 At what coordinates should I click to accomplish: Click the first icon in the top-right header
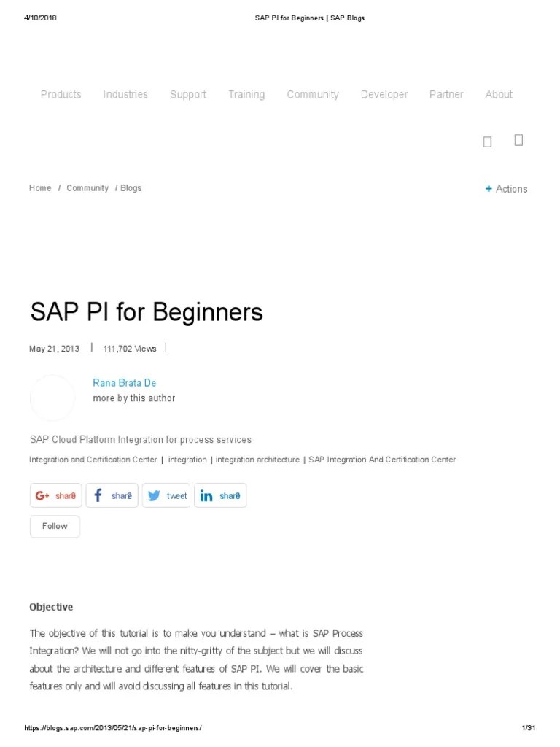pos(487,140)
